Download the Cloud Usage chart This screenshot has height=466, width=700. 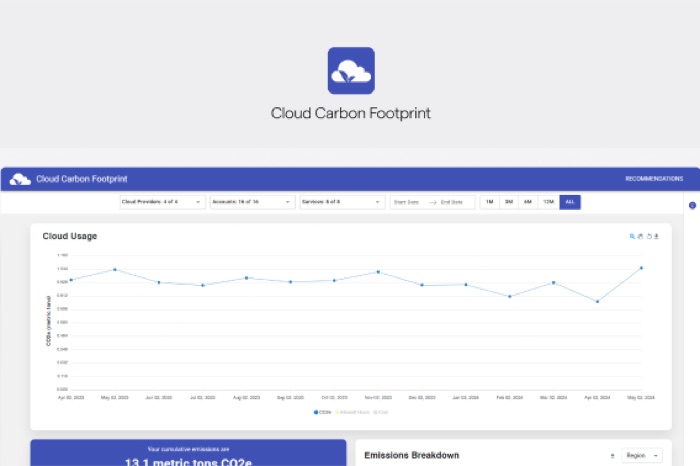pos(656,236)
